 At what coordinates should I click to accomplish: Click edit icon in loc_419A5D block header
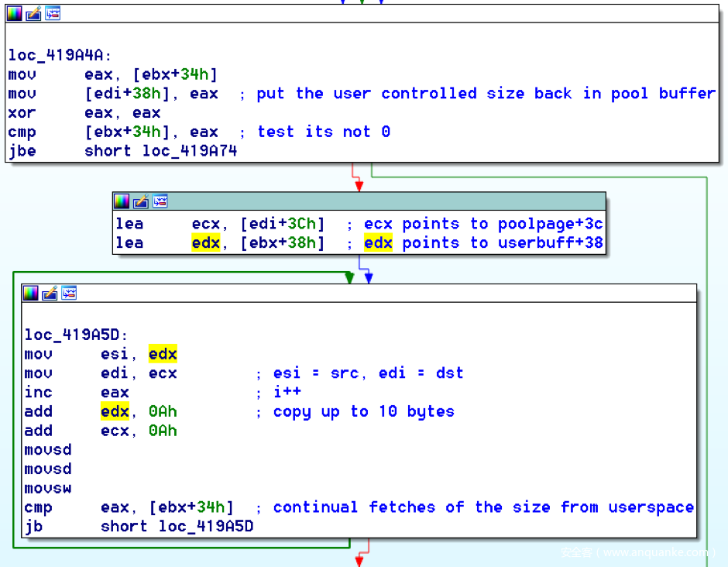click(50, 293)
